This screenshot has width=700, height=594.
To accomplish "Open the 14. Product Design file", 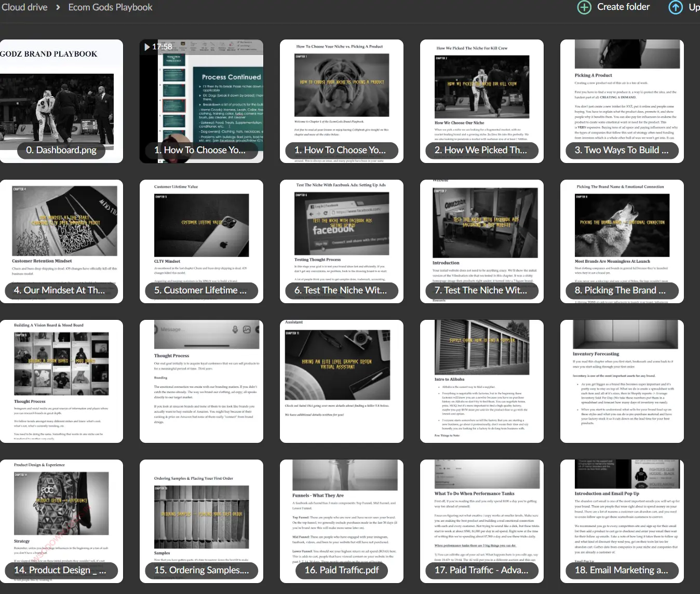I will coord(61,521).
